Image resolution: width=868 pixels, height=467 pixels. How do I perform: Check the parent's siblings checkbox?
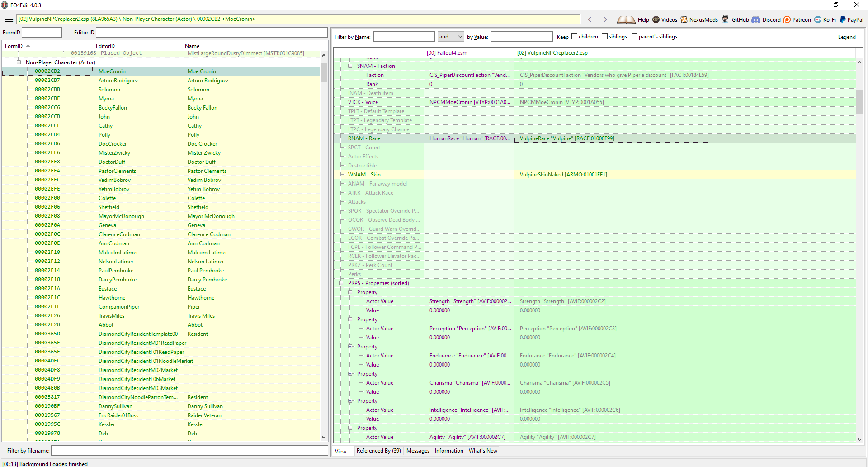click(634, 37)
